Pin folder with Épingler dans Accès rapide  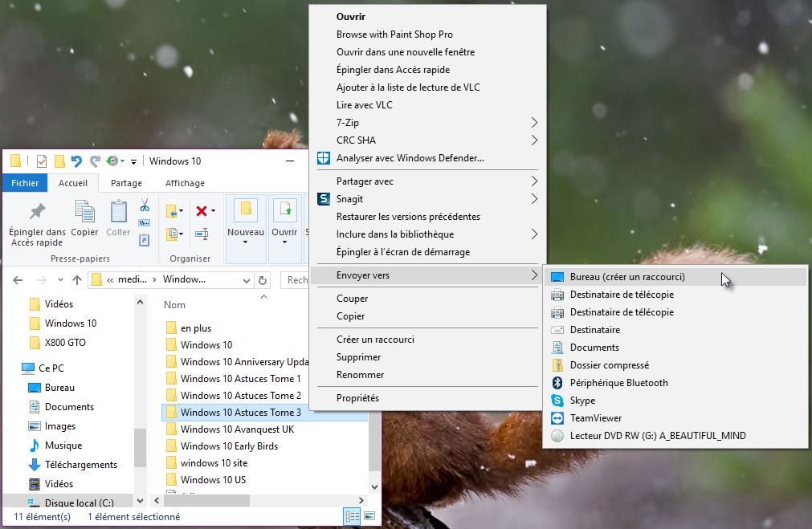point(37,223)
